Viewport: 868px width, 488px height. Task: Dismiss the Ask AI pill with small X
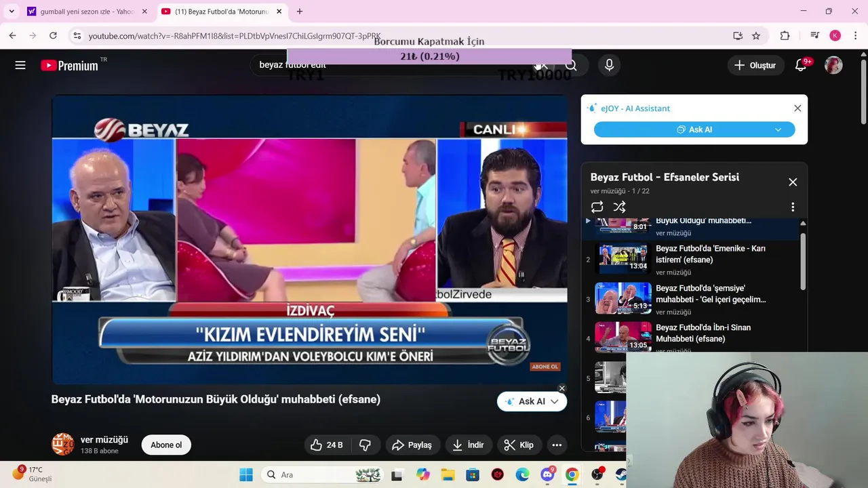pos(561,388)
